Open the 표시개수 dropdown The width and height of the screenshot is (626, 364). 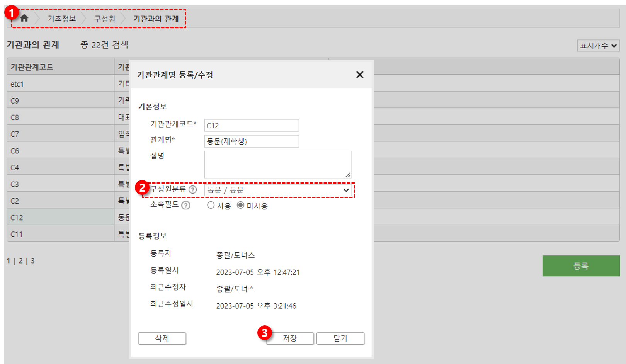[x=598, y=46]
